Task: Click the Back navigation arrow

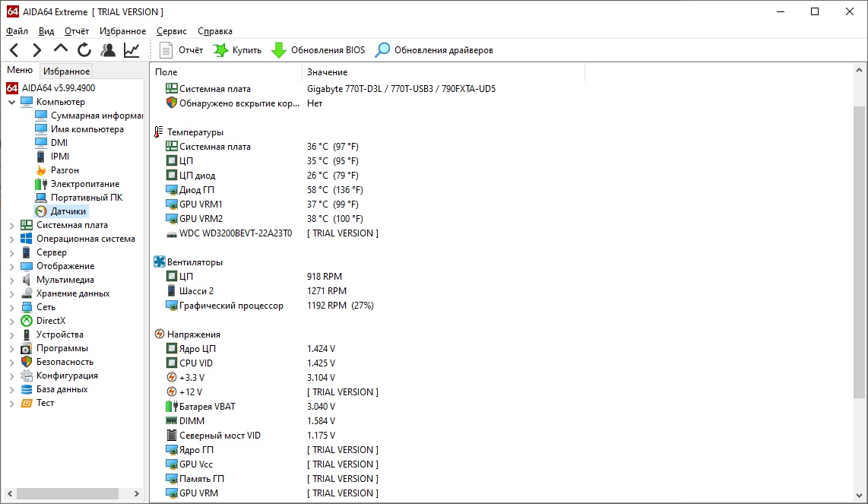Action: (x=14, y=50)
